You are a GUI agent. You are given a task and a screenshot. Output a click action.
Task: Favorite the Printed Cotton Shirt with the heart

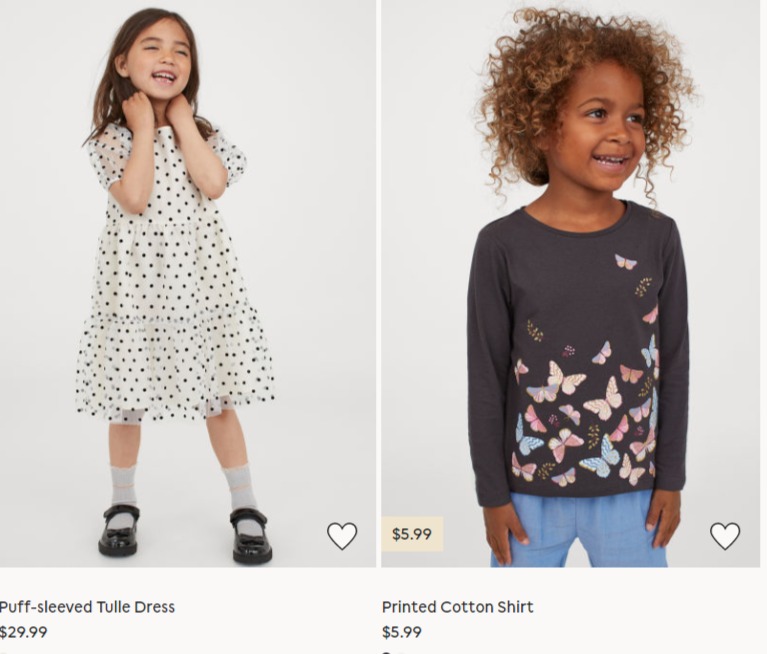tap(725, 536)
